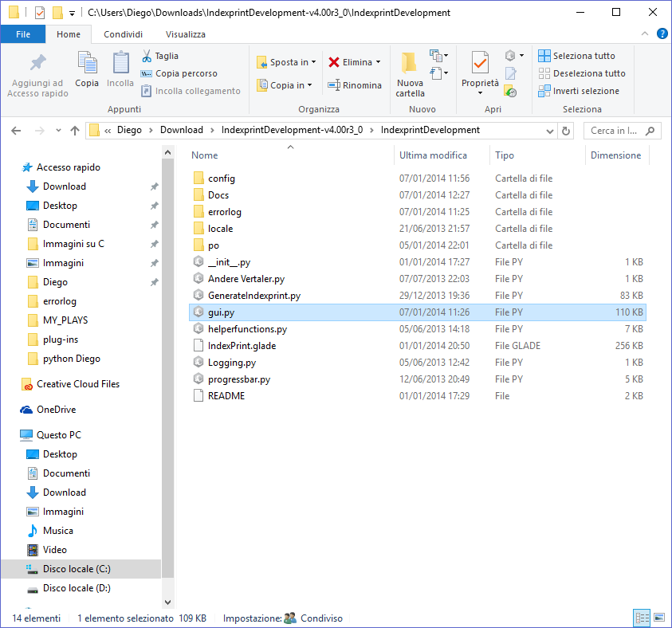
Task: Click the Copia icon in ribbon
Action: (x=87, y=62)
